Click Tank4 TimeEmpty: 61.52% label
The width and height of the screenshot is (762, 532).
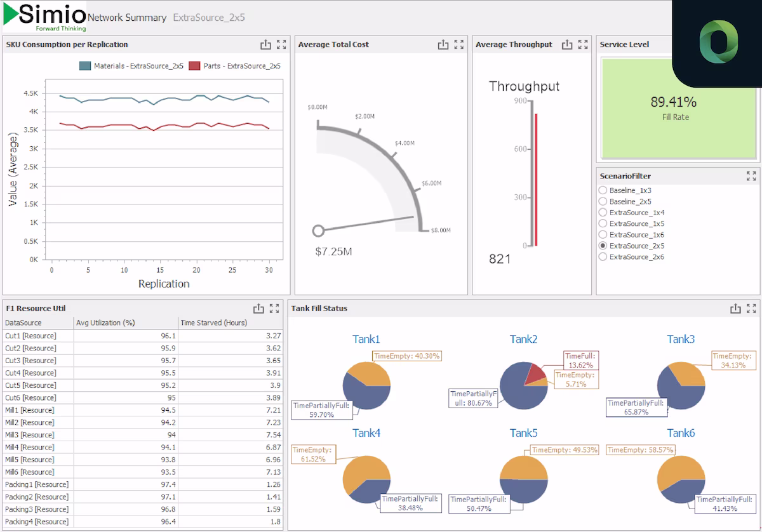click(x=315, y=454)
